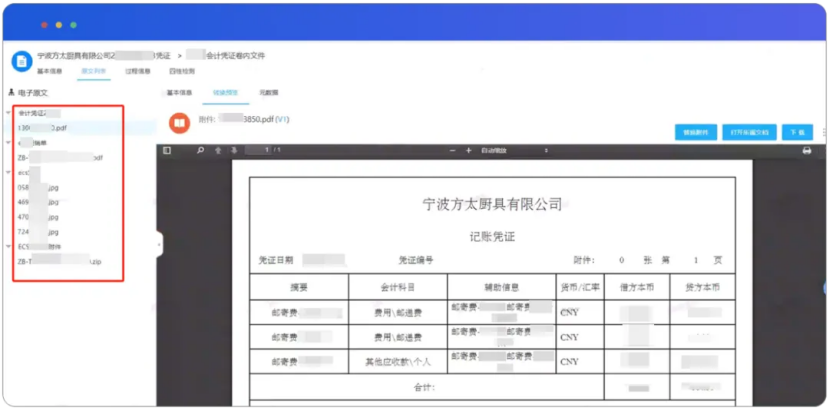Collapse the 清单 tree group

point(8,142)
